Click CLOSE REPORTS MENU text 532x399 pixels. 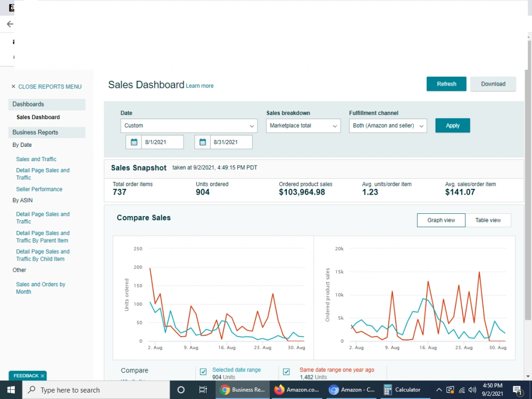[x=50, y=87]
